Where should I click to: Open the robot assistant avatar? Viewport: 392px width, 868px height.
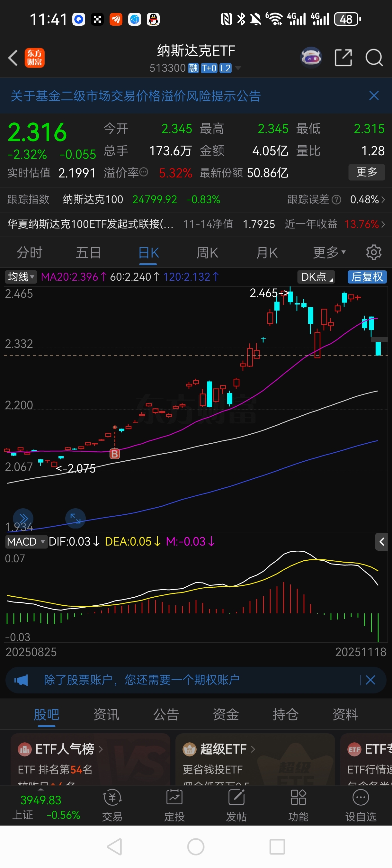point(311,58)
